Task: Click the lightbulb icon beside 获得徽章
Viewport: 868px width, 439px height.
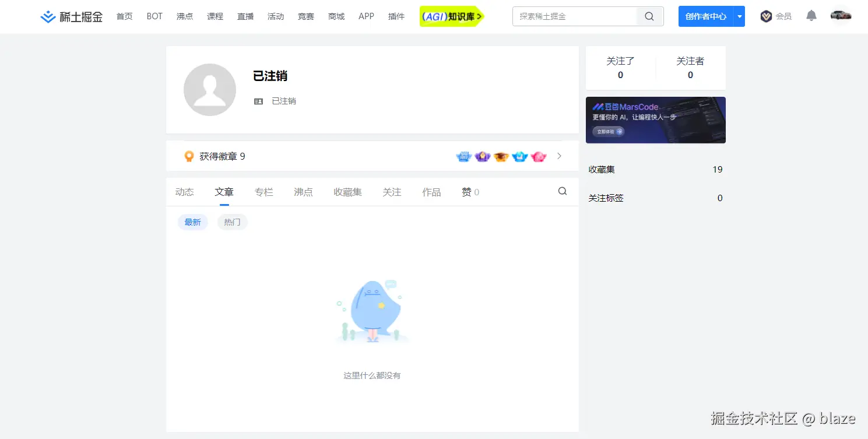Action: pyautogui.click(x=189, y=156)
